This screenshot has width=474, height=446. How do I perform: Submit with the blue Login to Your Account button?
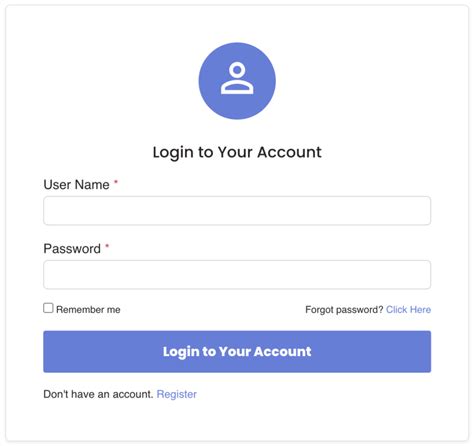(237, 352)
